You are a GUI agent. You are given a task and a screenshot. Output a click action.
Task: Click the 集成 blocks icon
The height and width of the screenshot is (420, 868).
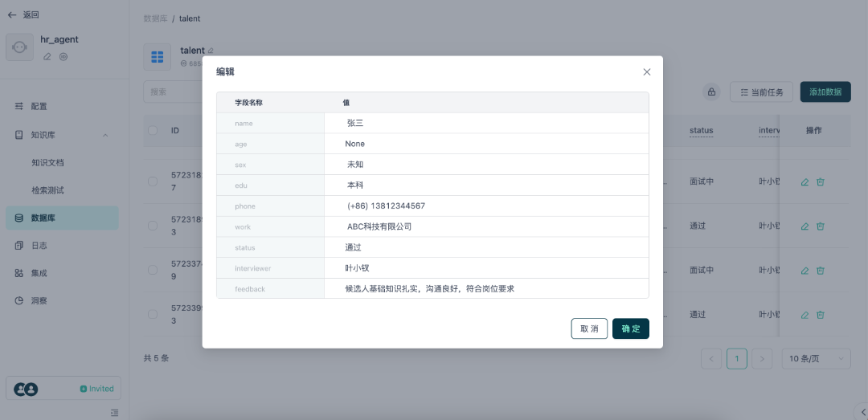[x=18, y=273]
